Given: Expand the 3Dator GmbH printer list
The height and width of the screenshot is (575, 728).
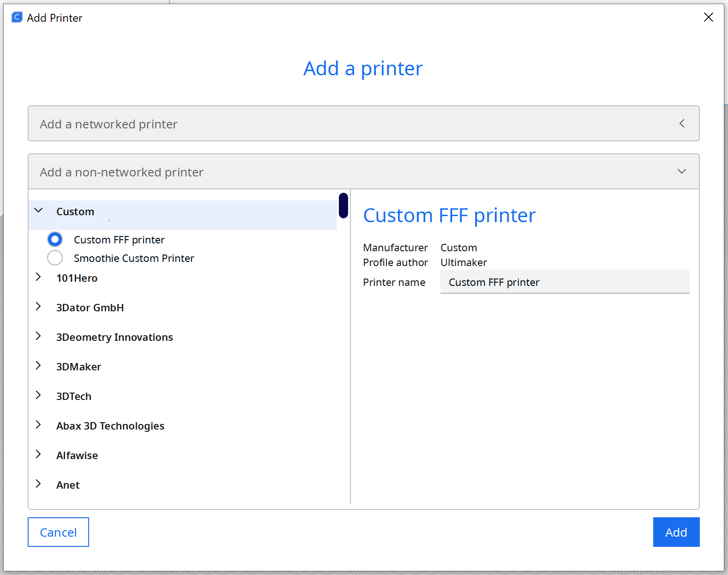Looking at the screenshot, I should tap(39, 307).
